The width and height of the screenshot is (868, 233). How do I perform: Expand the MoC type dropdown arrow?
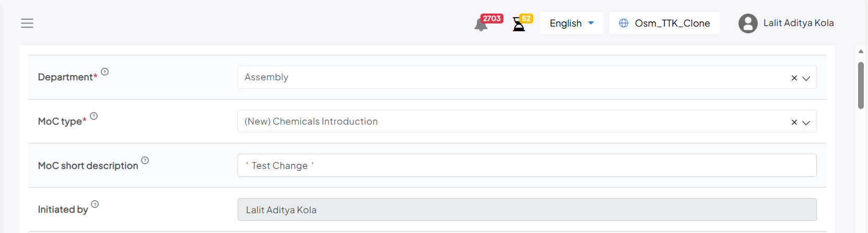coord(806,122)
